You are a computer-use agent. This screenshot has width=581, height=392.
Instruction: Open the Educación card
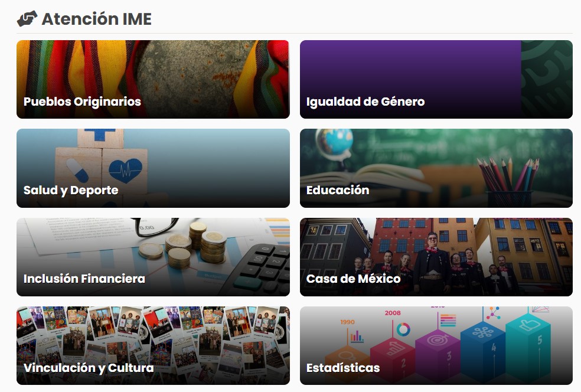436,168
